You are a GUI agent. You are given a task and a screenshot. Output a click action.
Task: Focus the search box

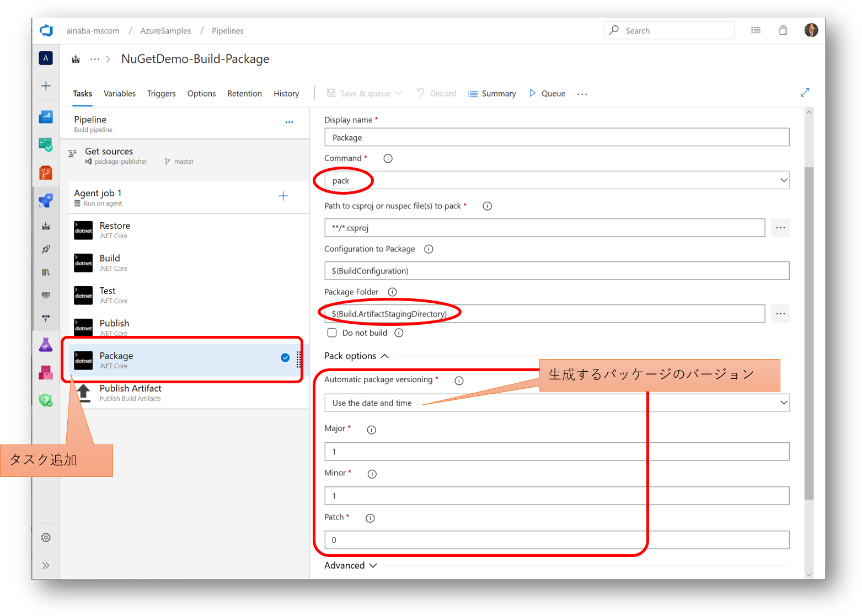coord(669,30)
